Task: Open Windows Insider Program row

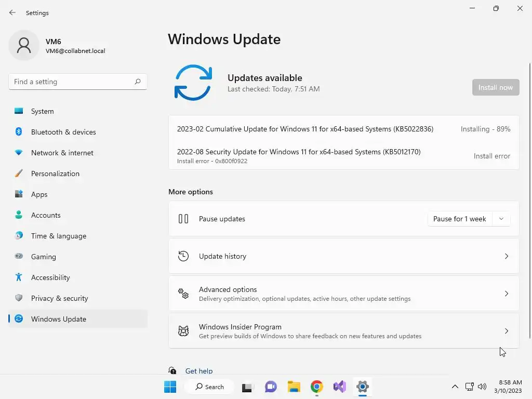Action: tap(344, 331)
